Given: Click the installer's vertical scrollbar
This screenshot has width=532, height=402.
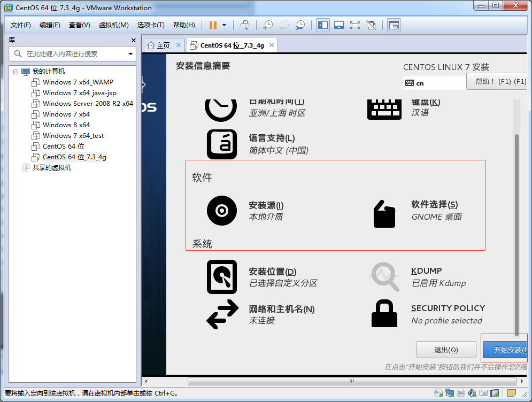Looking at the screenshot, I should pos(516,235).
